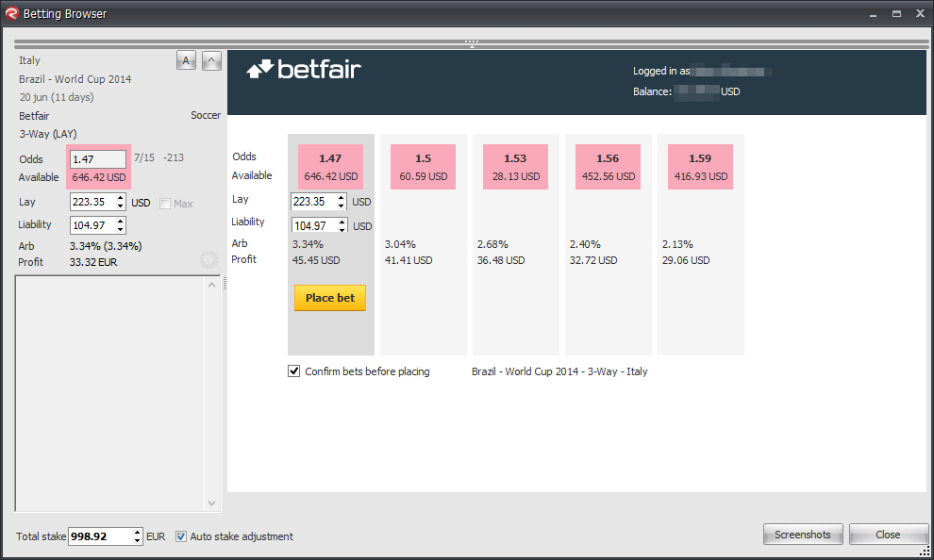Increase Betfair panel Lay amount with up arrow

(341, 198)
